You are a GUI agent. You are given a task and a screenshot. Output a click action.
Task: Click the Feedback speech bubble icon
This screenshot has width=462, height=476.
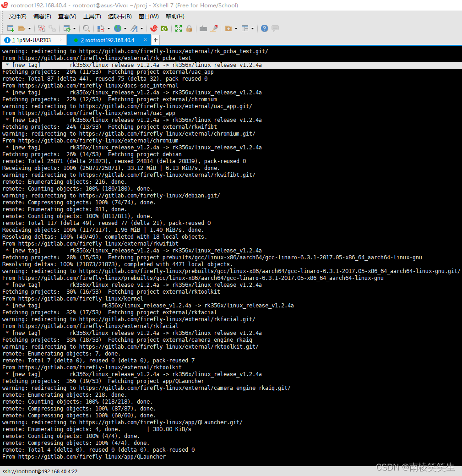pos(275,28)
